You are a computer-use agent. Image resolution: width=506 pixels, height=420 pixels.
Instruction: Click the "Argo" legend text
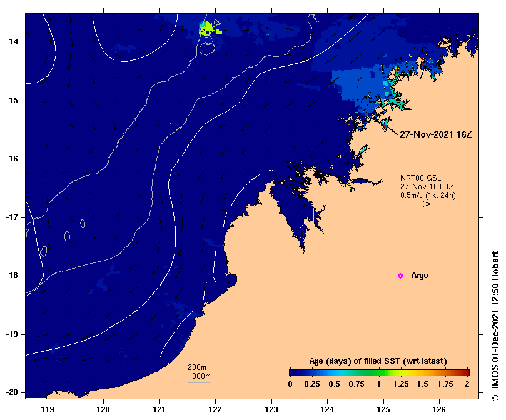click(420, 276)
